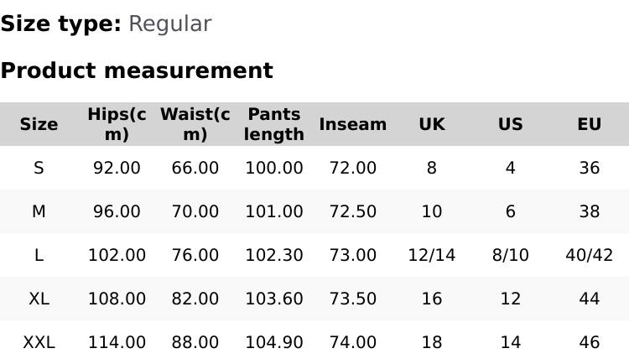Select the XL size row label
The width and height of the screenshot is (629, 364).
(x=39, y=299)
